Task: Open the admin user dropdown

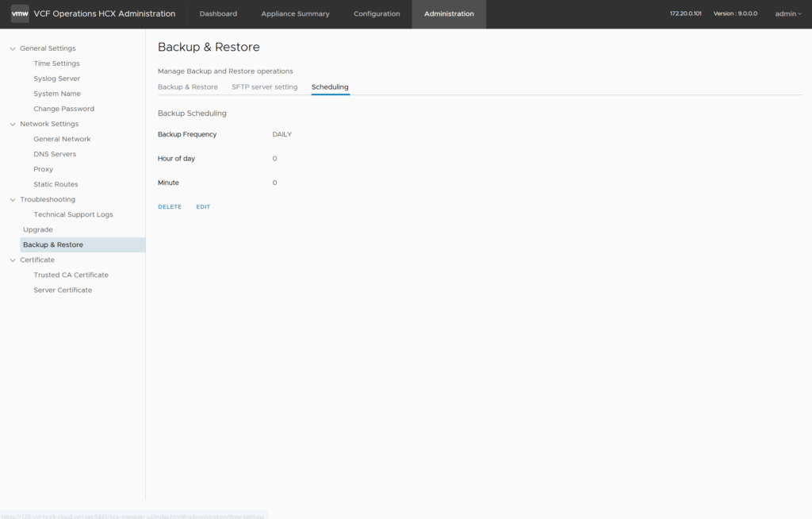Action: (788, 13)
